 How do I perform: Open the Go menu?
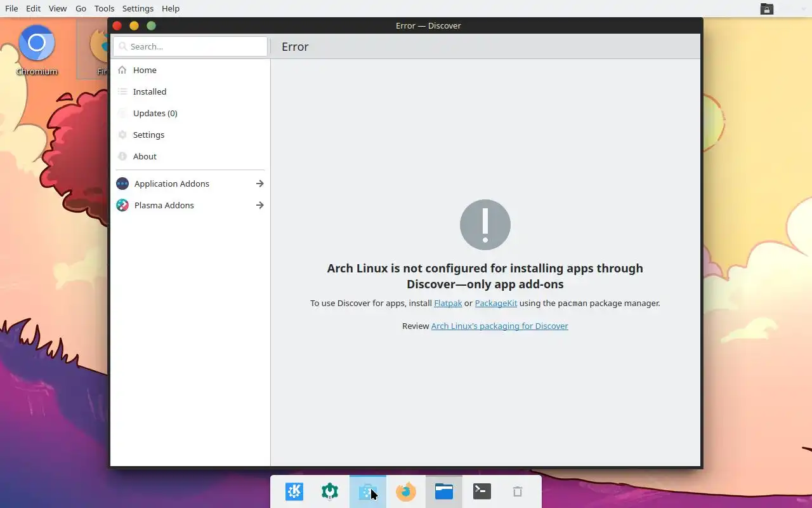(81, 8)
